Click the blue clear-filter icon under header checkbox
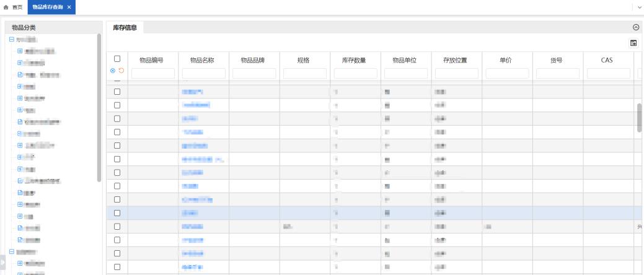The height and width of the screenshot is (275, 644). click(x=112, y=71)
